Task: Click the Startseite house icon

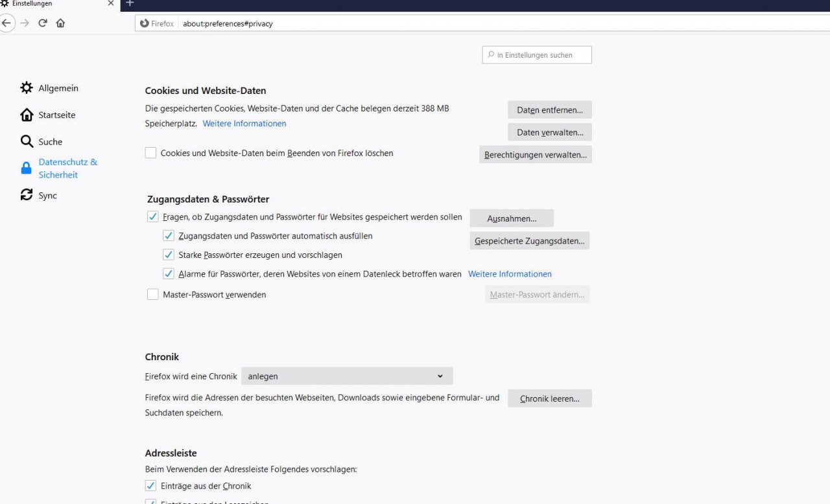Action: coord(27,115)
